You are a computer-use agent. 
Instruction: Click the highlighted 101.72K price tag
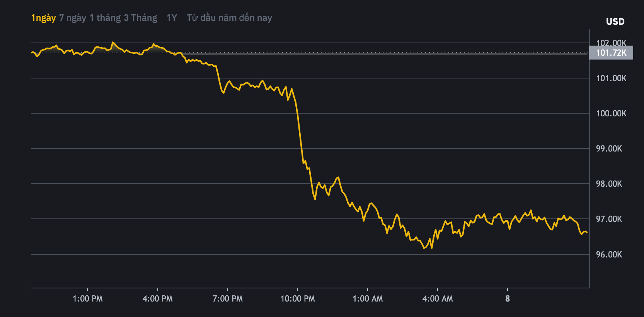coord(611,53)
